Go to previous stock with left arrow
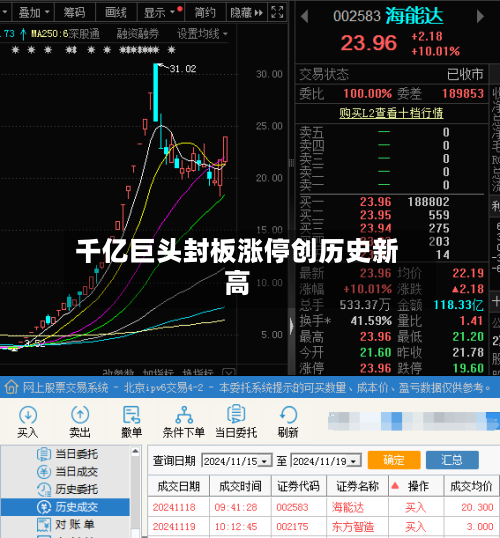 304,16
